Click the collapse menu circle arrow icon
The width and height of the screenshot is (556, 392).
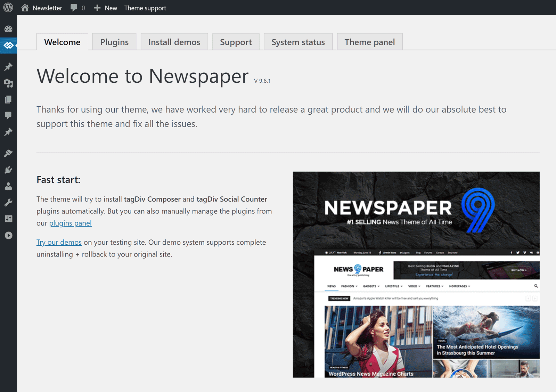click(8, 235)
